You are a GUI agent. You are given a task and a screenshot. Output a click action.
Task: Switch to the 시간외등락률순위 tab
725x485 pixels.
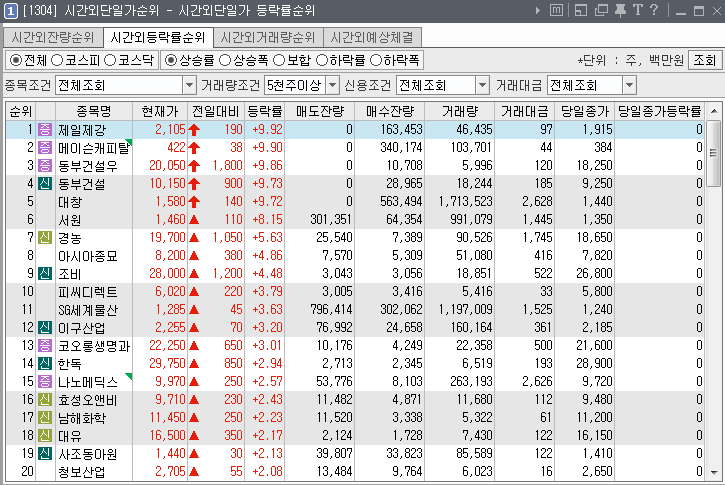click(x=158, y=37)
